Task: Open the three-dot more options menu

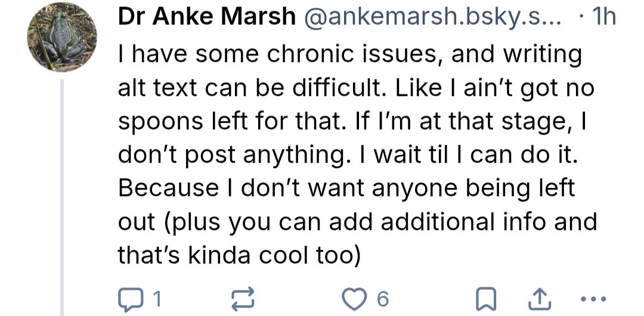Action: [x=592, y=296]
